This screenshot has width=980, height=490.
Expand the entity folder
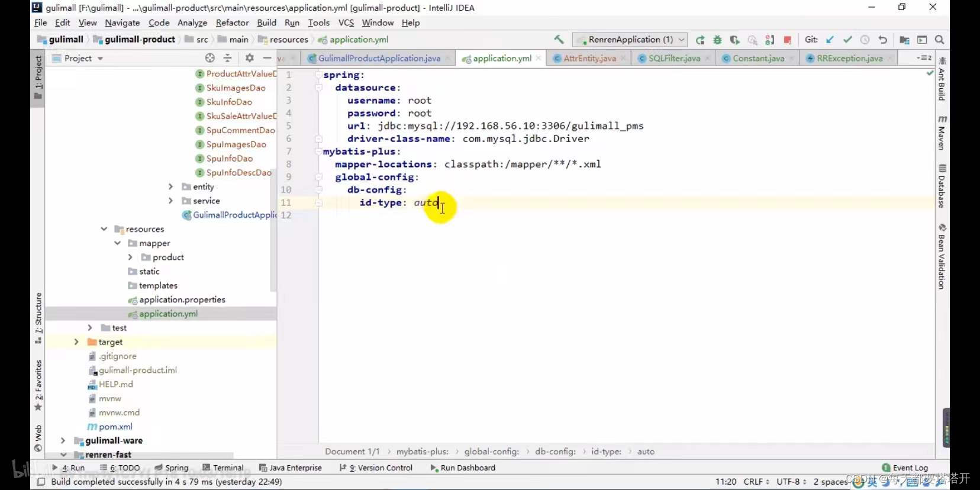click(x=170, y=186)
